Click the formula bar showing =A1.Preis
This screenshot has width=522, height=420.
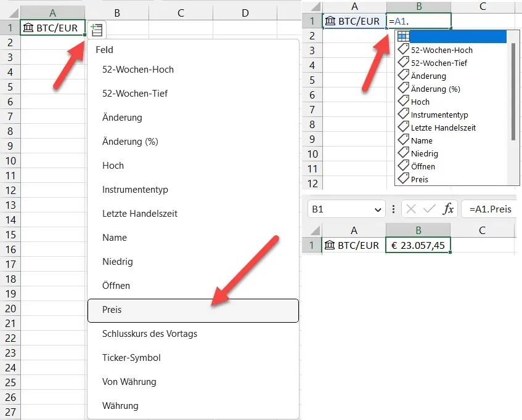490,209
